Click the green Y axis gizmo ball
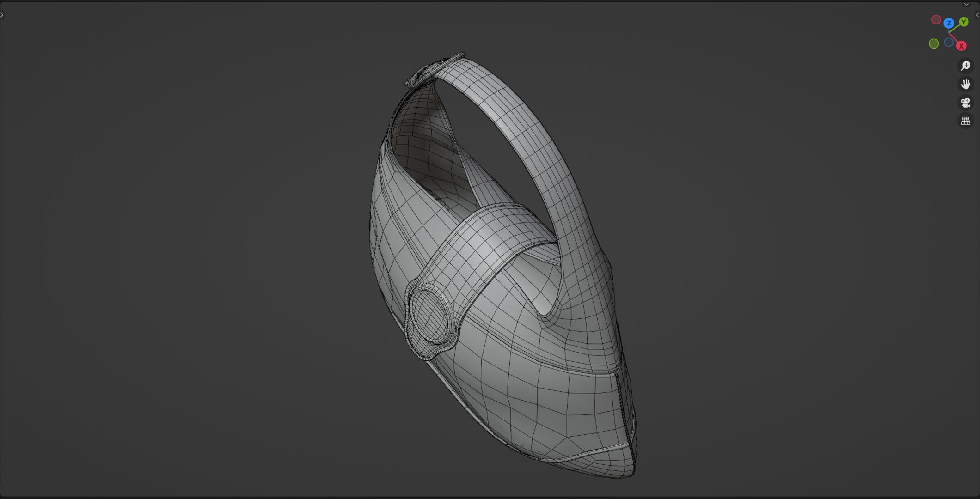This screenshot has width=980, height=499. (963, 22)
